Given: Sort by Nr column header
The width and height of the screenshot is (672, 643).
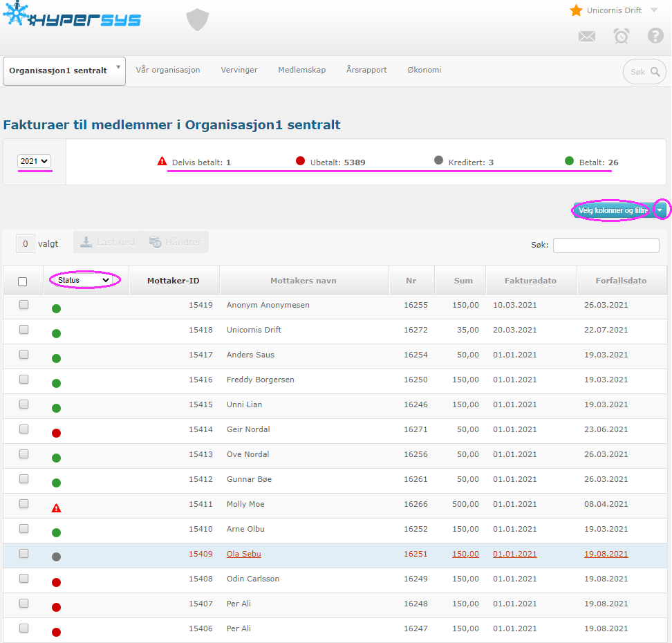Looking at the screenshot, I should pyautogui.click(x=411, y=281).
